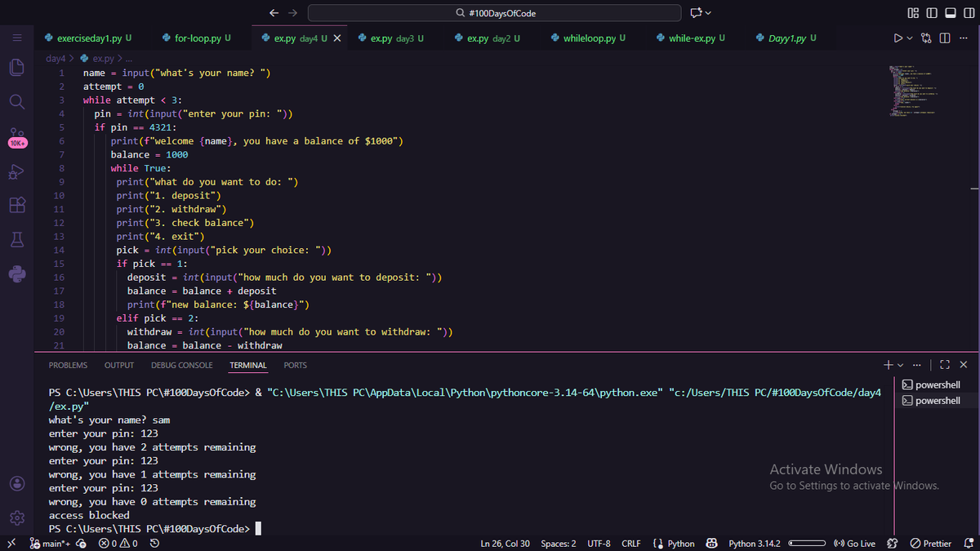The width and height of the screenshot is (980, 551).
Task: Split the editor to the right
Action: [945, 38]
